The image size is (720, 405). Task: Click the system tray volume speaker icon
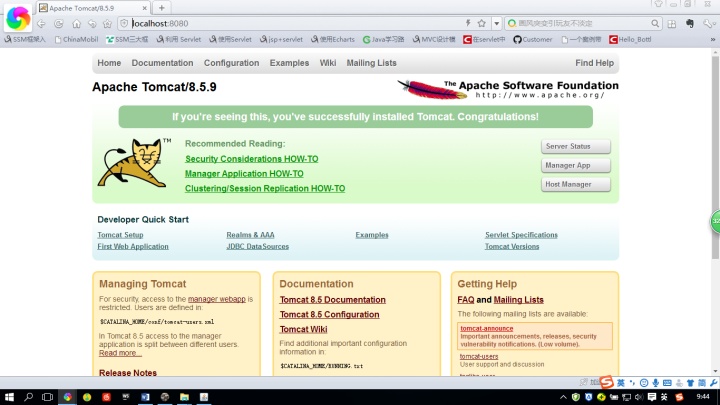pyautogui.click(x=639, y=397)
